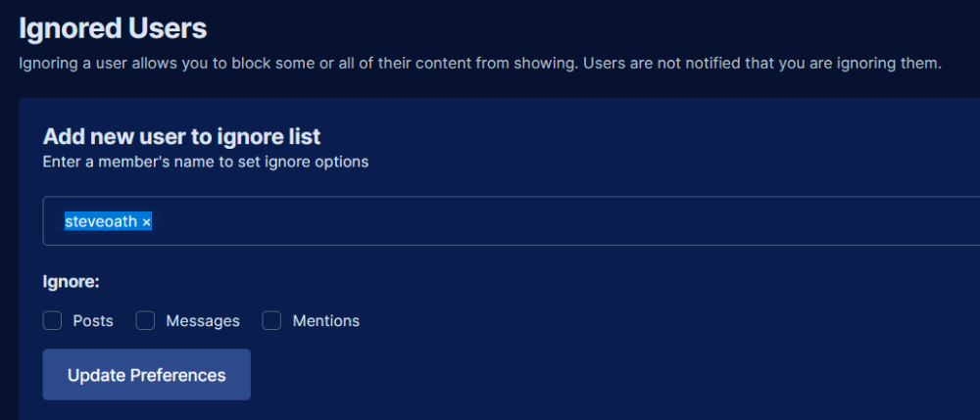Enable the Posts ignore checkbox
Screen dimensions: 980x420
[52, 321]
